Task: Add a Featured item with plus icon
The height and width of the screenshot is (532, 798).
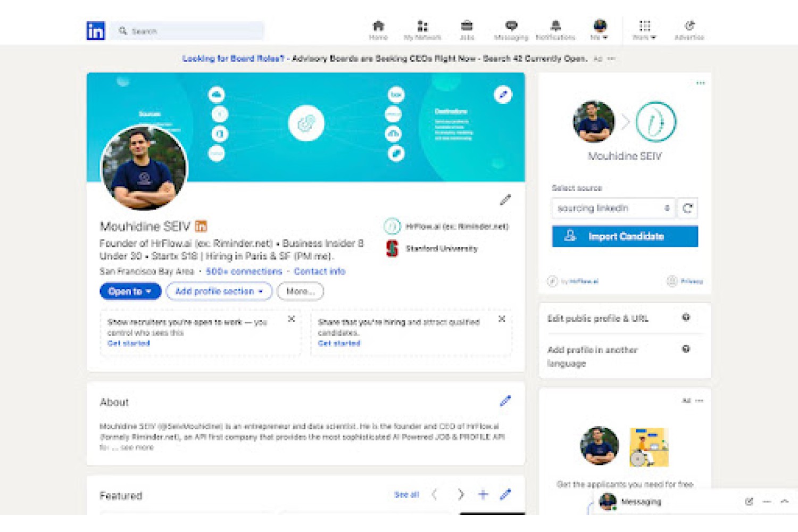Action: point(483,495)
